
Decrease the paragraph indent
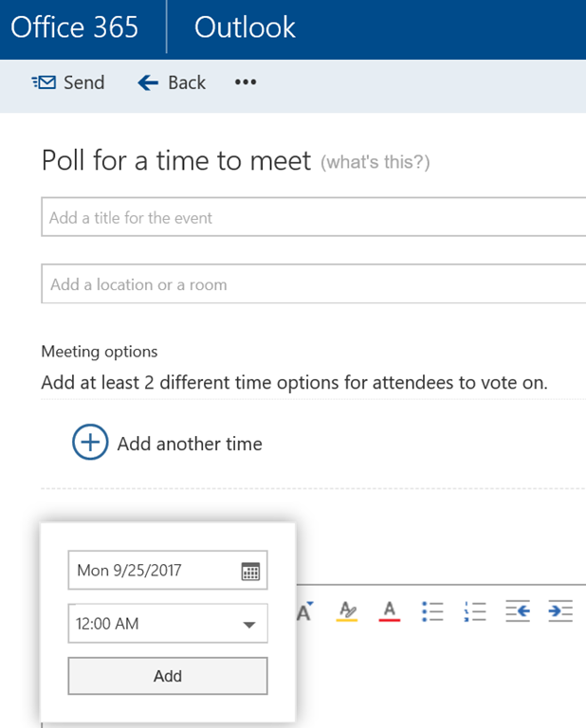(518, 611)
